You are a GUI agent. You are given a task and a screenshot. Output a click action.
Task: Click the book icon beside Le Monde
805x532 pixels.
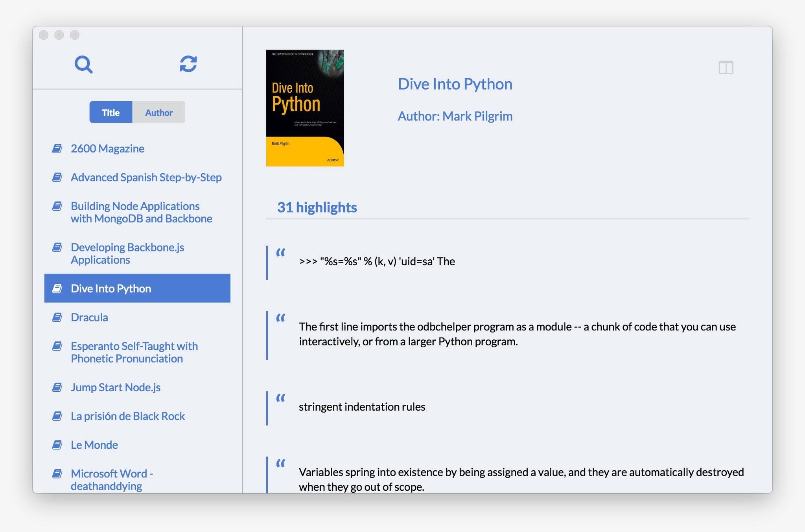point(57,445)
